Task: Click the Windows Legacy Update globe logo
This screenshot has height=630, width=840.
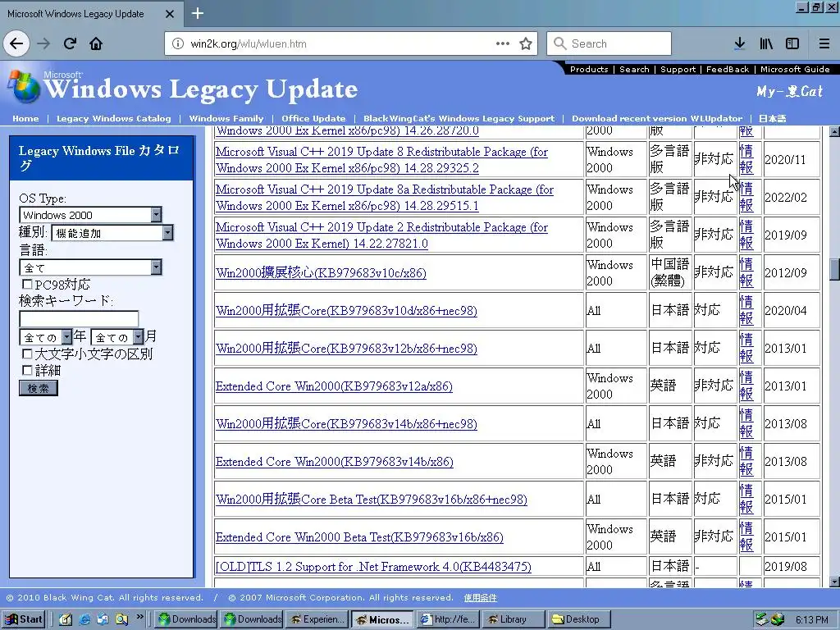Action: [24, 85]
